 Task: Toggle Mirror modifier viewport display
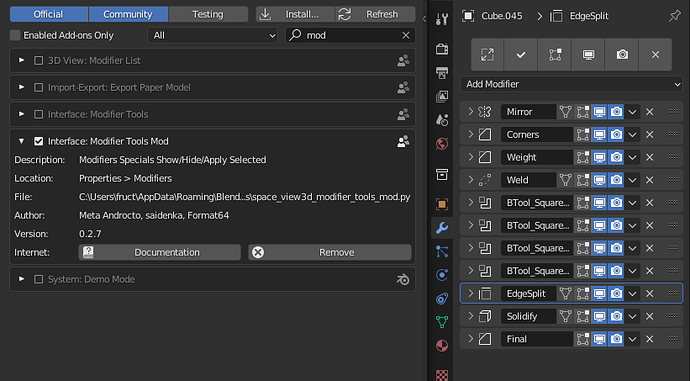tap(599, 112)
